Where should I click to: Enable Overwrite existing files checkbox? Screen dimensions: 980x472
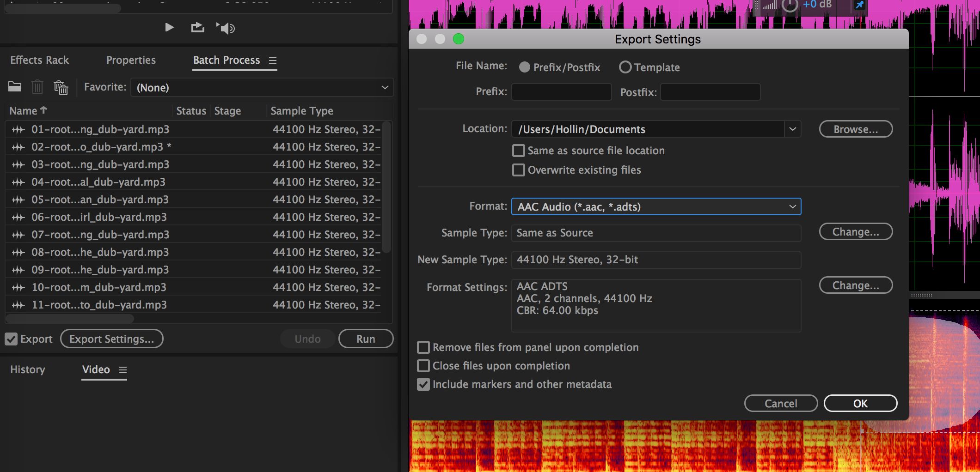[x=519, y=170]
